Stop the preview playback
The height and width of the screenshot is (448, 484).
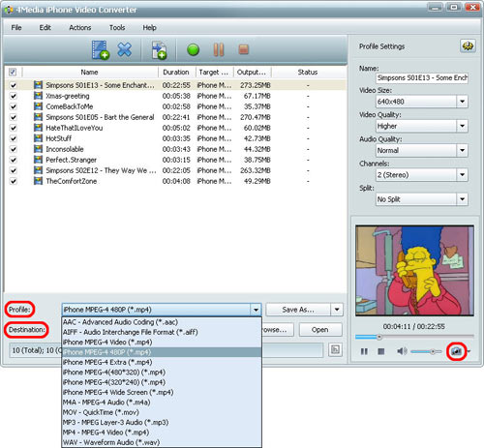[381, 351]
